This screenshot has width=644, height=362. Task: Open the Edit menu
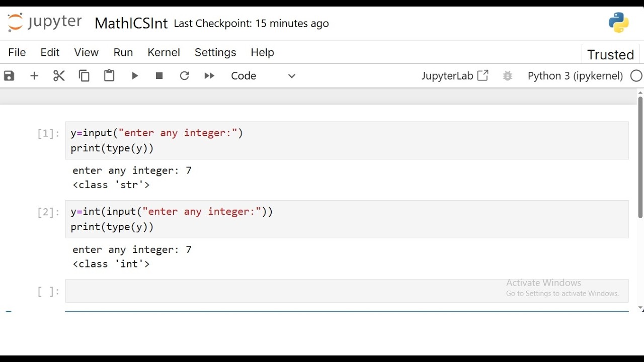click(x=50, y=52)
